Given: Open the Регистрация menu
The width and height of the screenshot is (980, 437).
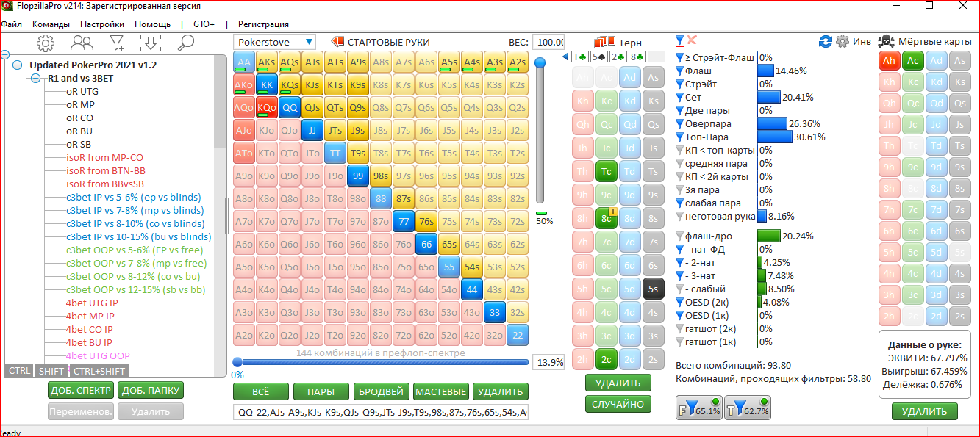Looking at the screenshot, I should (263, 24).
